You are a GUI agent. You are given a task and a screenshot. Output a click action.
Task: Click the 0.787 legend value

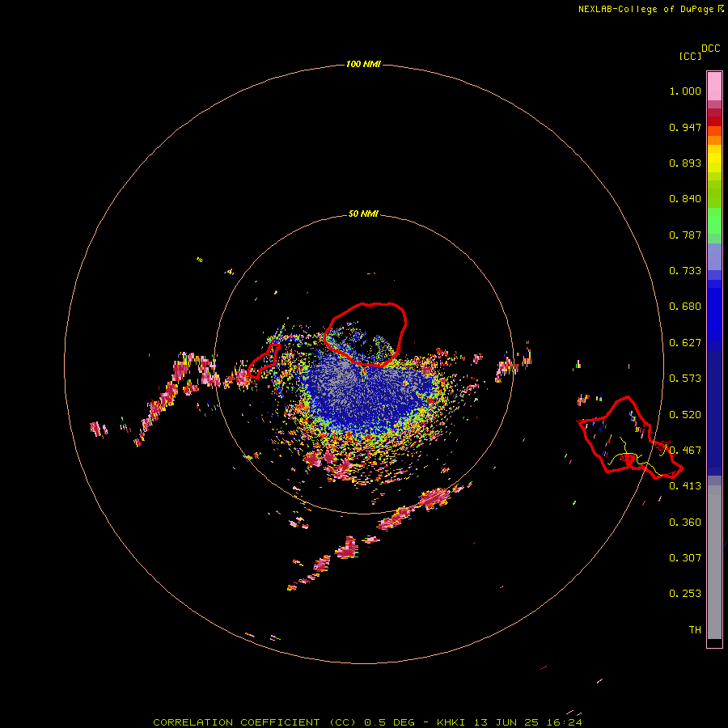(685, 235)
